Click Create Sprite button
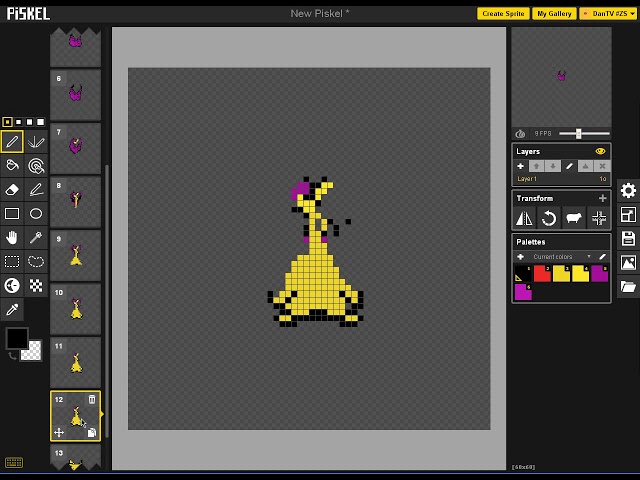 (503, 13)
